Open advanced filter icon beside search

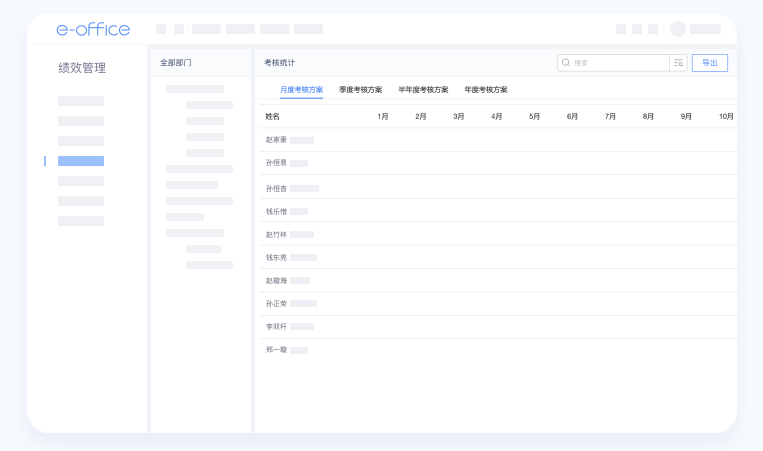(678, 62)
